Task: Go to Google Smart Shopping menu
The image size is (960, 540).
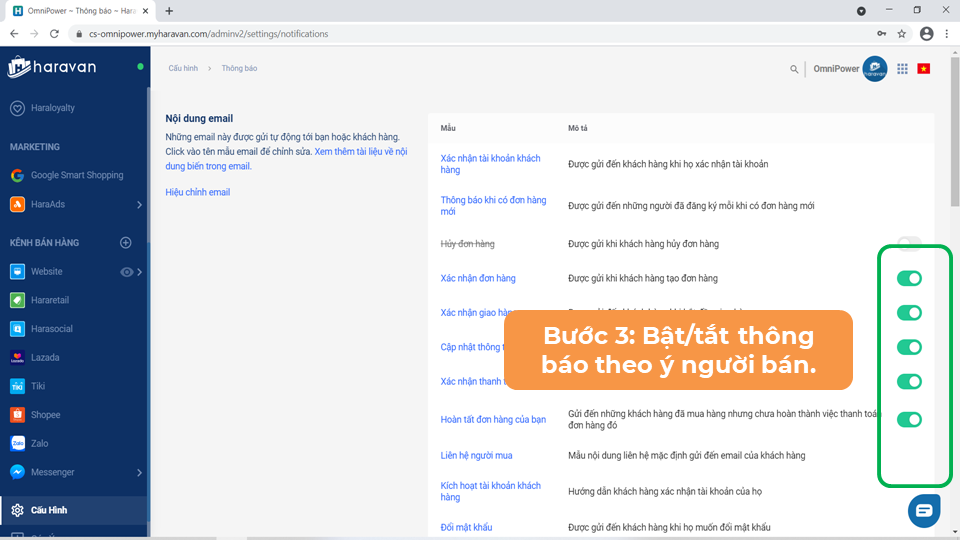Action: [76, 175]
